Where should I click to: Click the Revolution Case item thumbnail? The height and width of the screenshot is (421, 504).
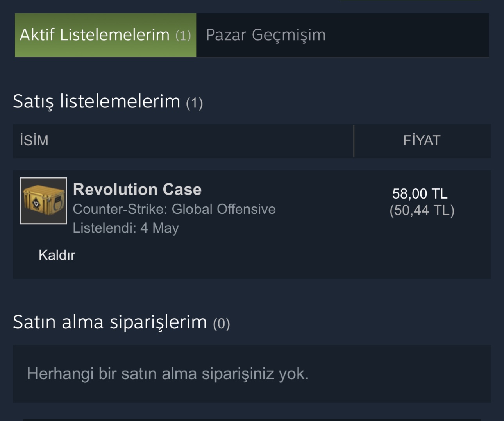click(x=43, y=201)
